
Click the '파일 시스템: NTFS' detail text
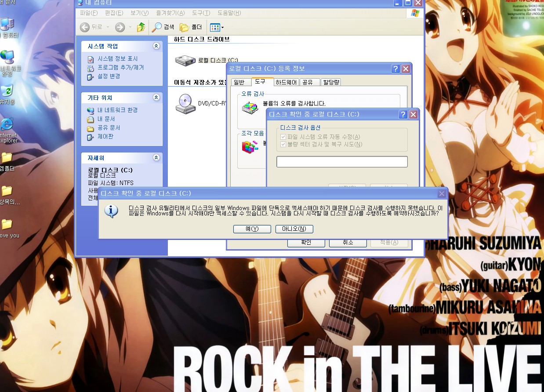pyautogui.click(x=111, y=183)
